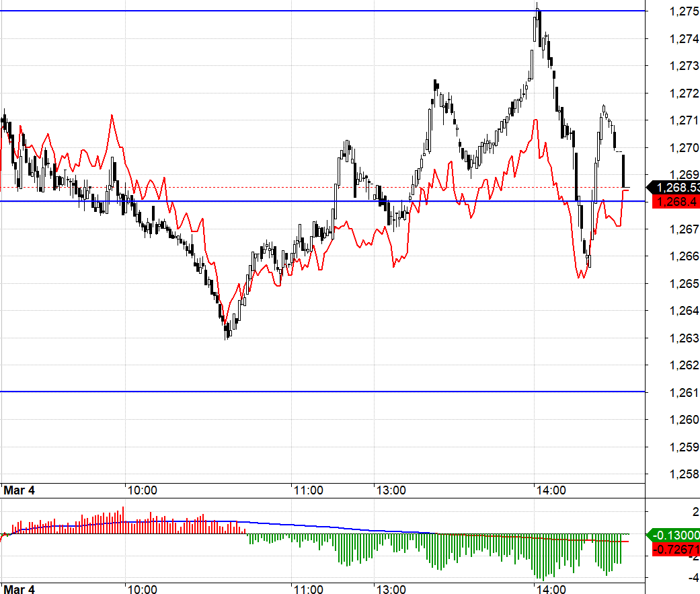Click the black 1,268.53 current price tag
This screenshot has width=700, height=594.
click(674, 188)
